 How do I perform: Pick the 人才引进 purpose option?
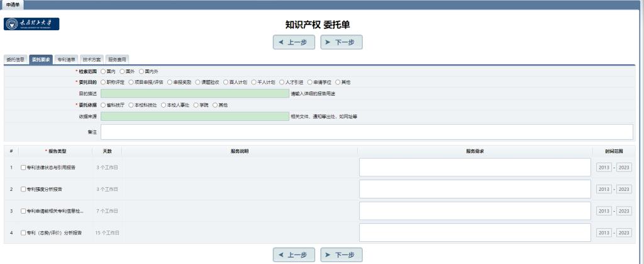point(282,82)
